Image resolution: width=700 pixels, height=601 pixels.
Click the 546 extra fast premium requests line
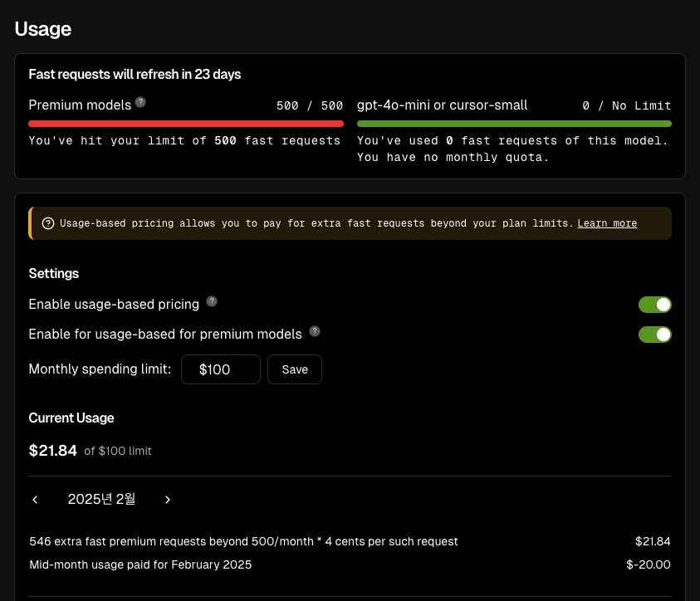click(x=243, y=541)
